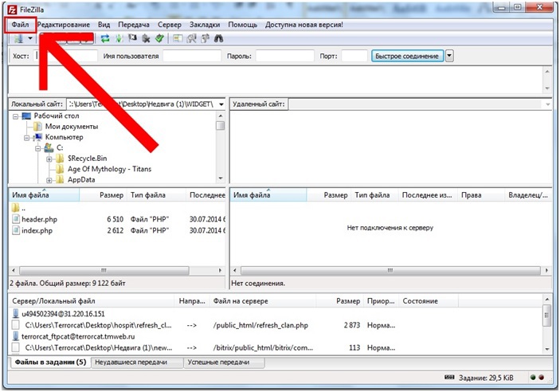Click the disconnect from server icon

click(x=146, y=38)
